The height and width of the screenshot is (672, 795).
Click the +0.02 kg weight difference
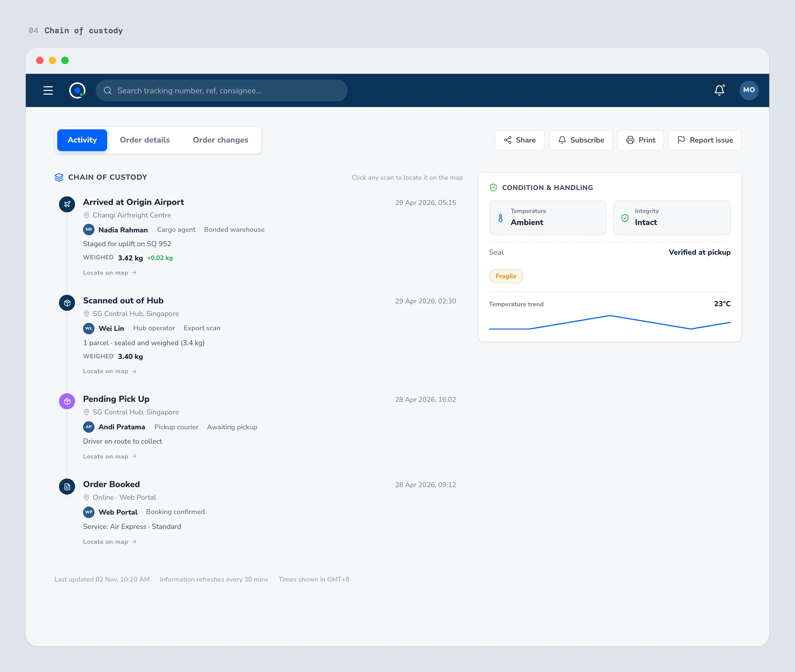coord(160,258)
